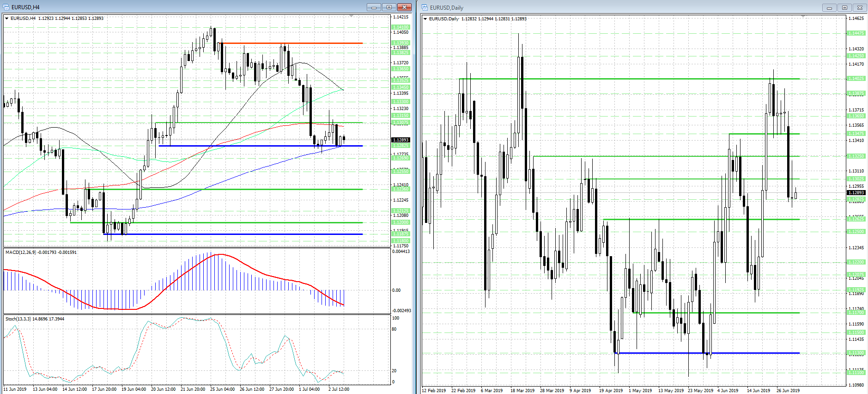Viewport: 868px width, 394px height.
Task: Click the EURUSD,H4 window title text
Action: 26,7
